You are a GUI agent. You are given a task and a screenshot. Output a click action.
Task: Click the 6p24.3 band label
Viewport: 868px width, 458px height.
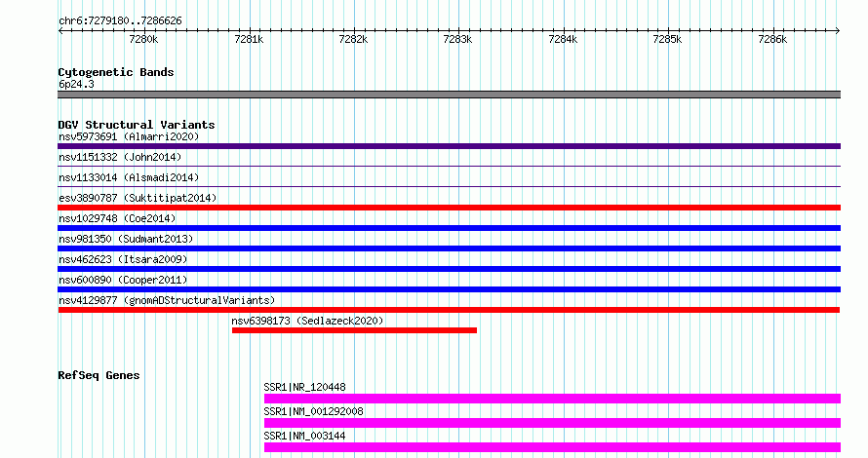(76, 84)
